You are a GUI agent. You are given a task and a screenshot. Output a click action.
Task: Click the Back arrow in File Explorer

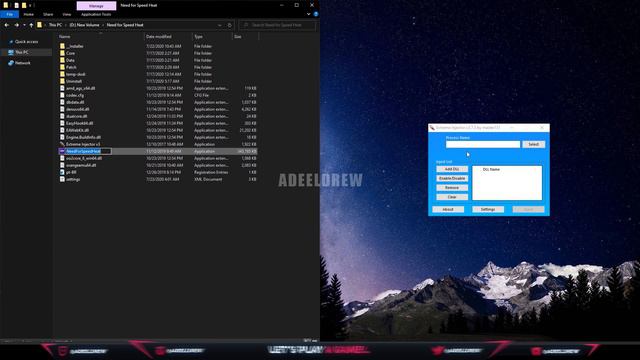pyautogui.click(x=7, y=25)
